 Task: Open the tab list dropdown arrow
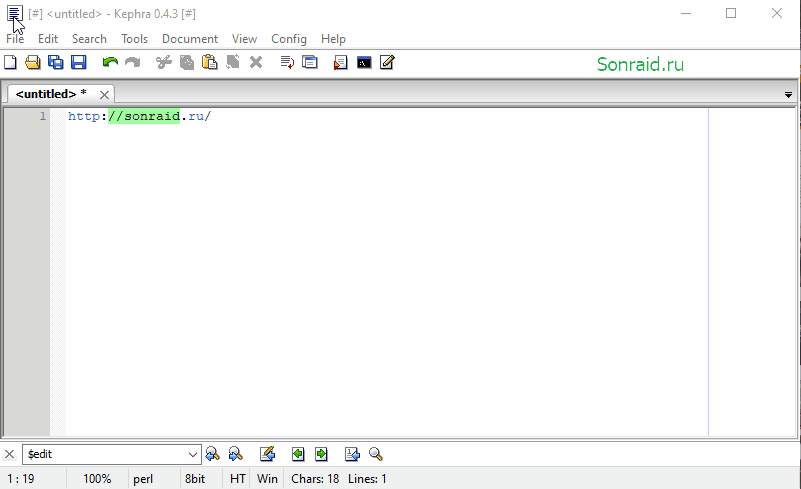[788, 95]
